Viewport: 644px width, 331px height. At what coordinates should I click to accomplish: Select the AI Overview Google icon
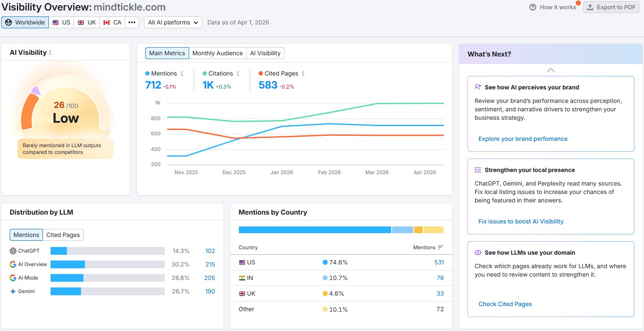pyautogui.click(x=13, y=264)
